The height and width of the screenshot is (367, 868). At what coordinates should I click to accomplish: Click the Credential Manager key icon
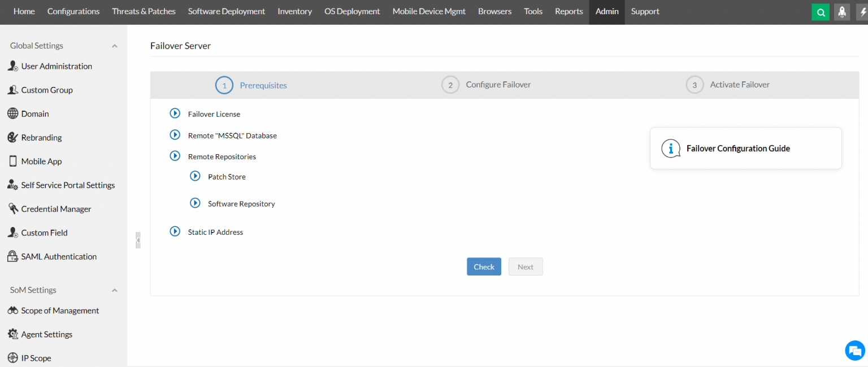[x=12, y=208]
